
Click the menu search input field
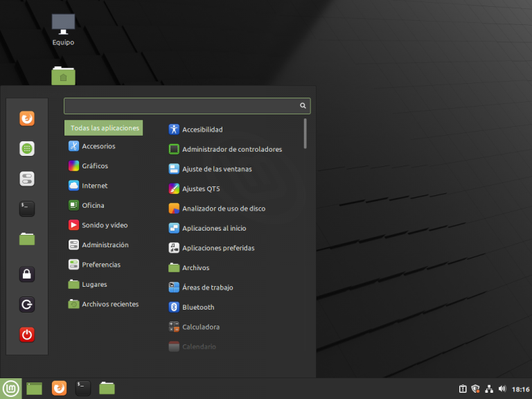187,106
